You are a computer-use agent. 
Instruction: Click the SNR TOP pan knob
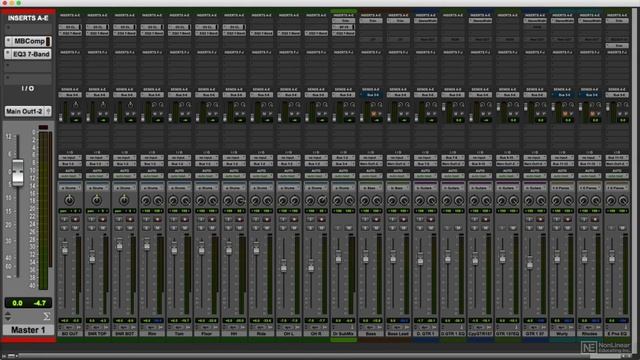coord(97,200)
